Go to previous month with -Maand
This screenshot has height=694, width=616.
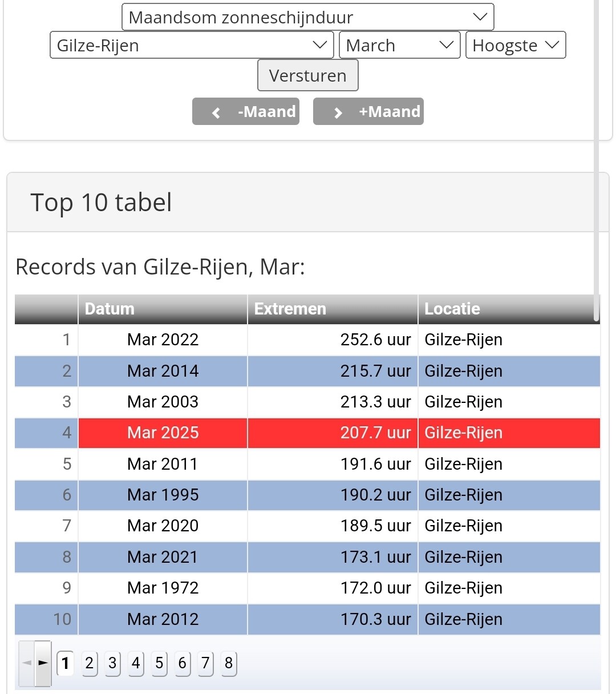[246, 111]
